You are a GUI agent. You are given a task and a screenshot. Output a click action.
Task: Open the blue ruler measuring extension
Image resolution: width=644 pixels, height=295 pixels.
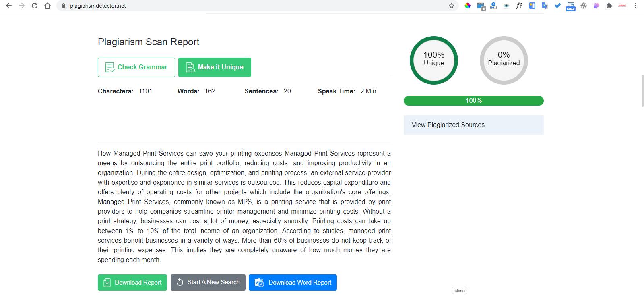tap(493, 6)
